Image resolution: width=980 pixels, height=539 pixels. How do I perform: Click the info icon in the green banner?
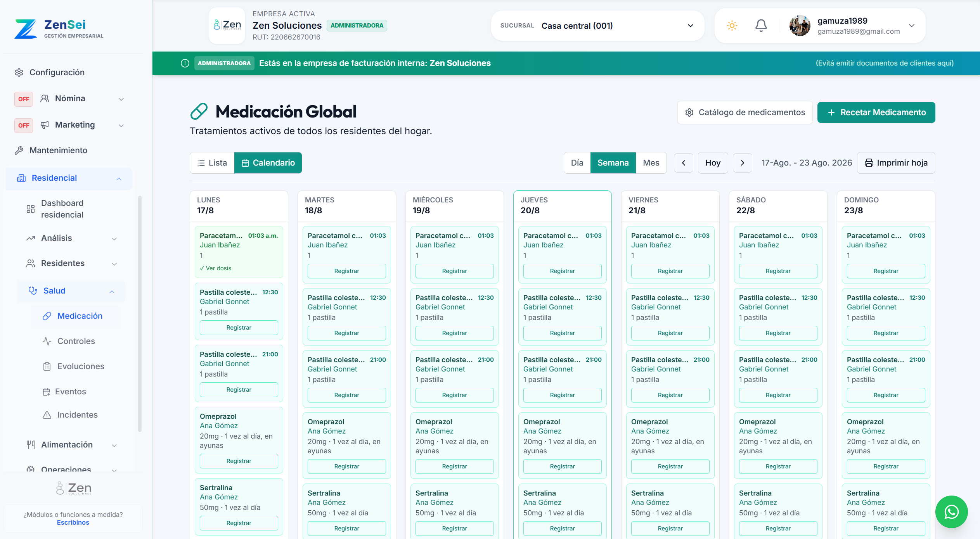coord(185,63)
